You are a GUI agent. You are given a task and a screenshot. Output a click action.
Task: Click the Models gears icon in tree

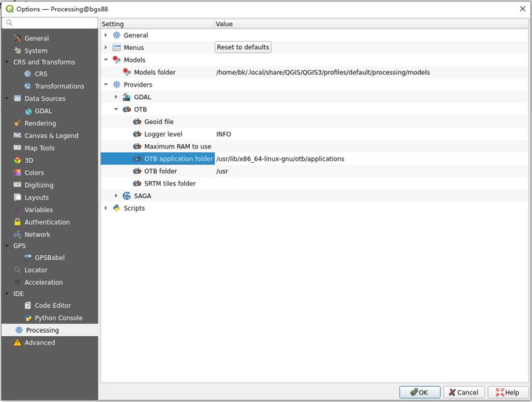pyautogui.click(x=116, y=60)
